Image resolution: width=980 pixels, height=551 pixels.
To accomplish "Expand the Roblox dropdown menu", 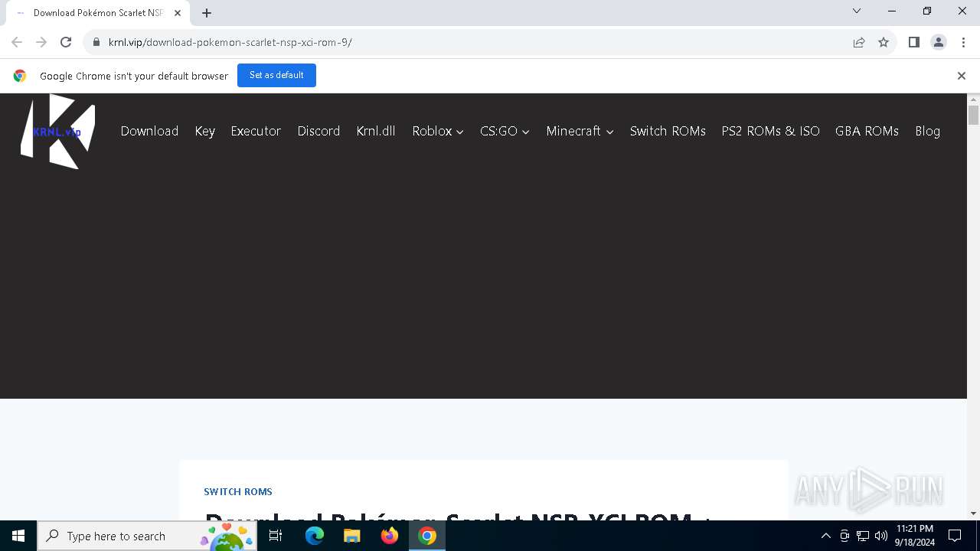I will point(438,131).
